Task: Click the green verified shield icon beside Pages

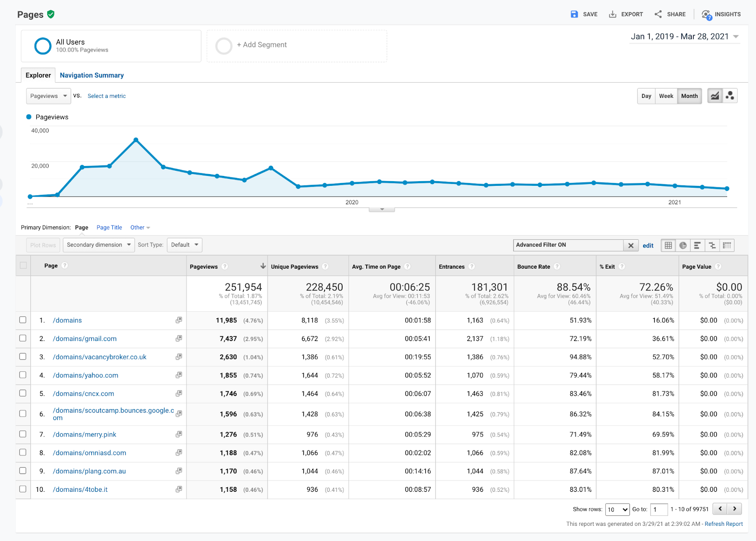Action: (51, 14)
